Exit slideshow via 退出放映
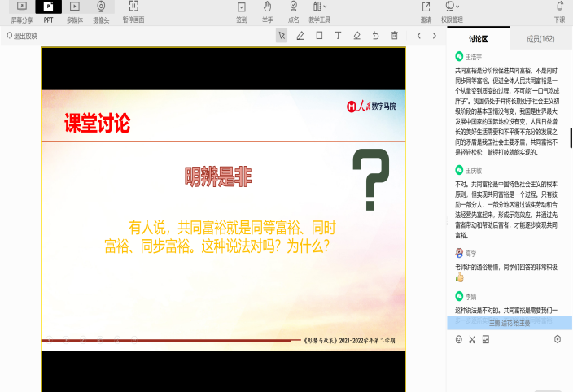This screenshot has height=392, width=573. point(22,36)
